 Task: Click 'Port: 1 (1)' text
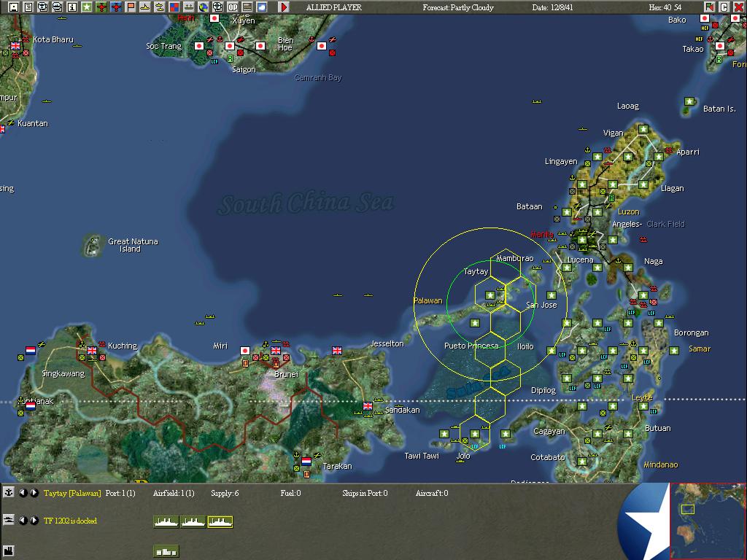click(x=120, y=493)
